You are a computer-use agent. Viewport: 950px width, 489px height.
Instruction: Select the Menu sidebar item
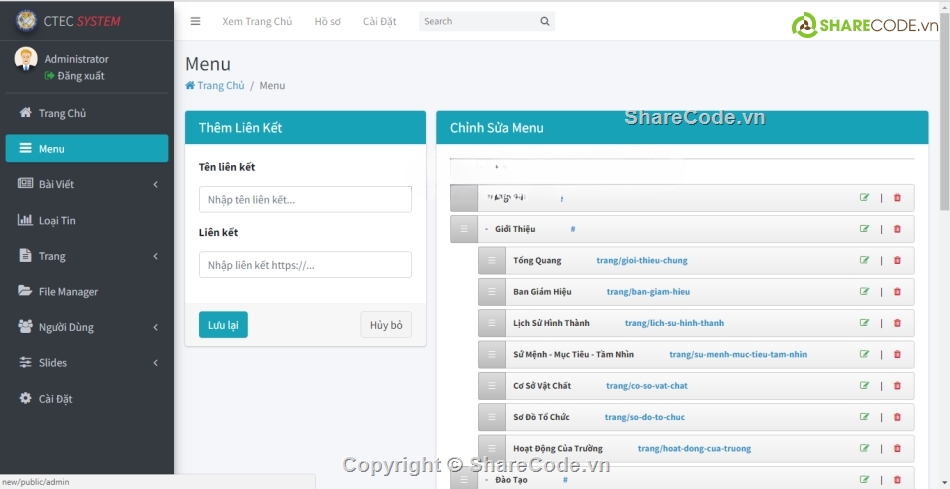click(x=87, y=148)
